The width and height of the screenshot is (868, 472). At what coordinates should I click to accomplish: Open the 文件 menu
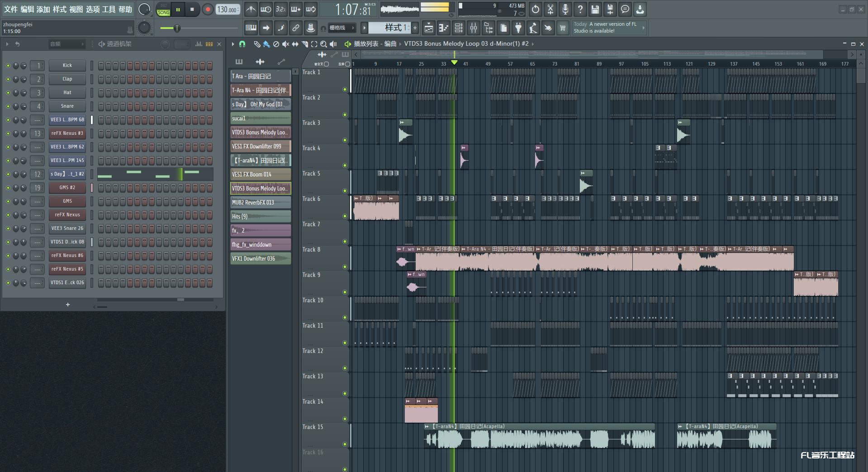[10, 9]
